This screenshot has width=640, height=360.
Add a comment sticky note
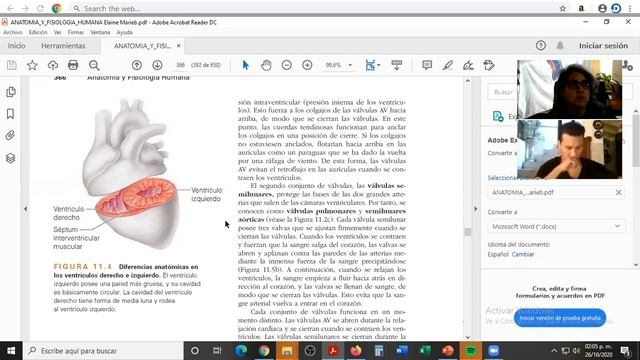coord(427,65)
